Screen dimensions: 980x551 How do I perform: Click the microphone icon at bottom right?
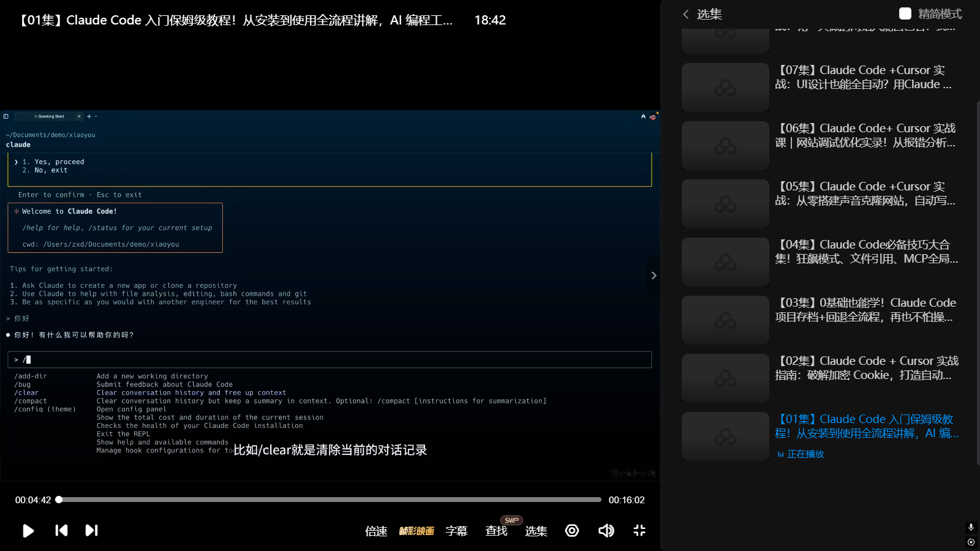coord(971,527)
